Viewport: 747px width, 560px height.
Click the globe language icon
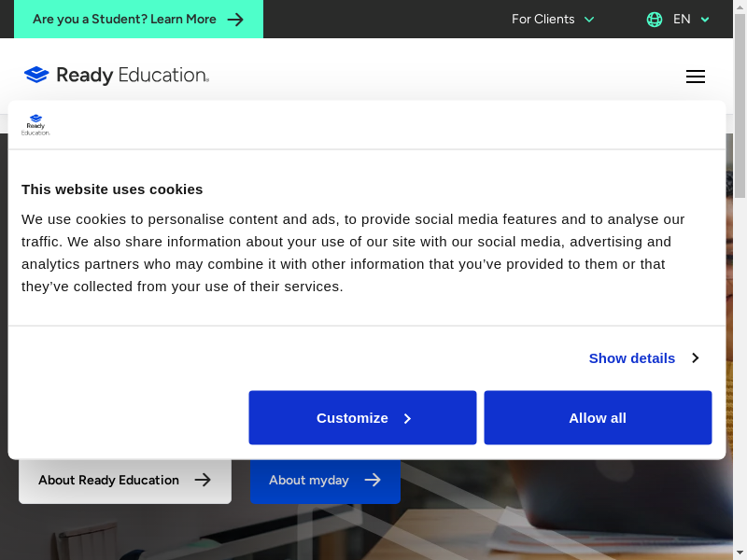pos(655,19)
